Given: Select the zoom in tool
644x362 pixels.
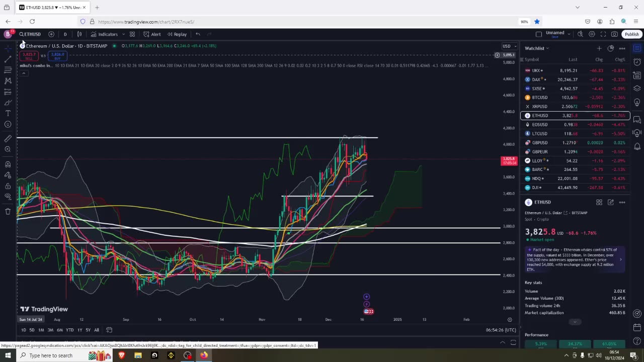Looking at the screenshot, I should [x=8, y=149].
